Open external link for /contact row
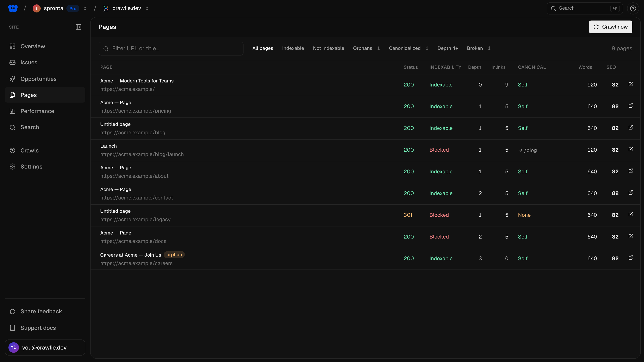 tap(631, 193)
